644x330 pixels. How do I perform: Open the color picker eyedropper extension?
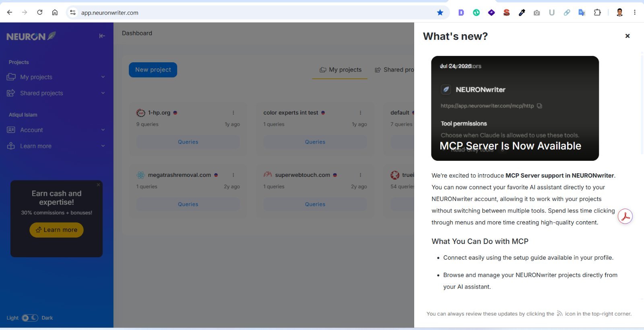tap(522, 12)
